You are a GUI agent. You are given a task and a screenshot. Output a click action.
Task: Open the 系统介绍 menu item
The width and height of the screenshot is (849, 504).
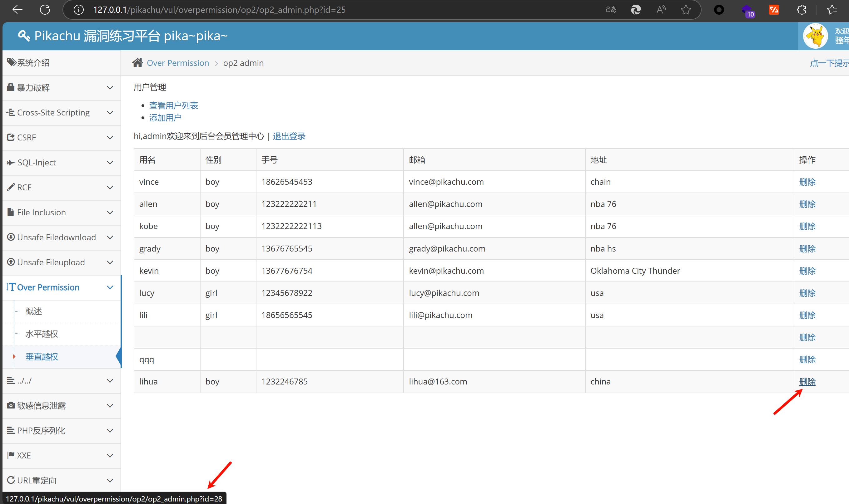click(62, 62)
